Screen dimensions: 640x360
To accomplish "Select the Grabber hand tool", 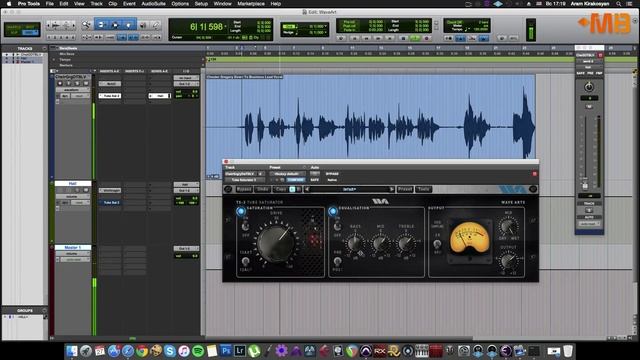I will pos(128,25).
